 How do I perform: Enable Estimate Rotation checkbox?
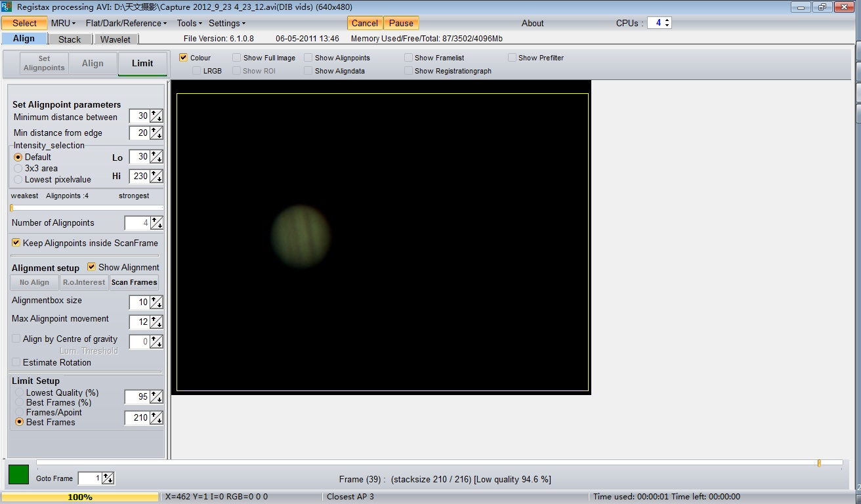[16, 362]
